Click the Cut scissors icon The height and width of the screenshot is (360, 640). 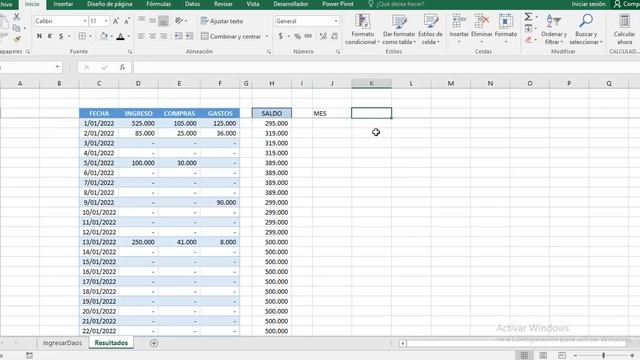[17, 17]
